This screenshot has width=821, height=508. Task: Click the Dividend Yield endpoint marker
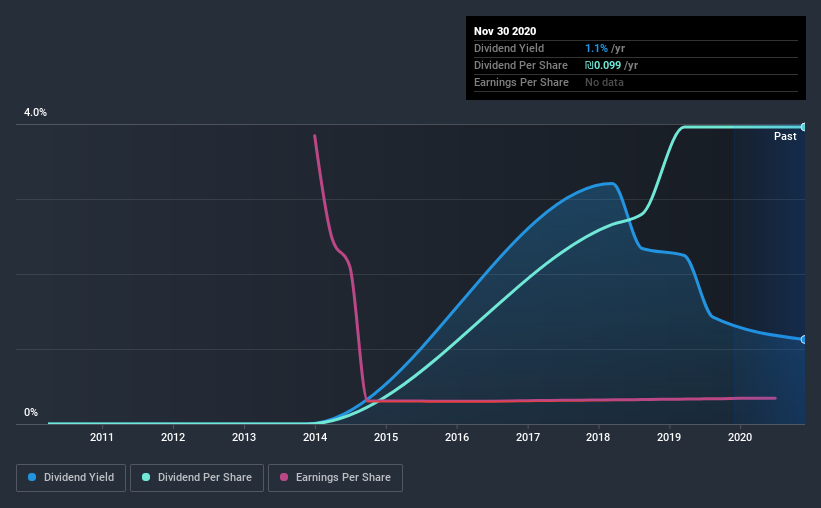[803, 339]
